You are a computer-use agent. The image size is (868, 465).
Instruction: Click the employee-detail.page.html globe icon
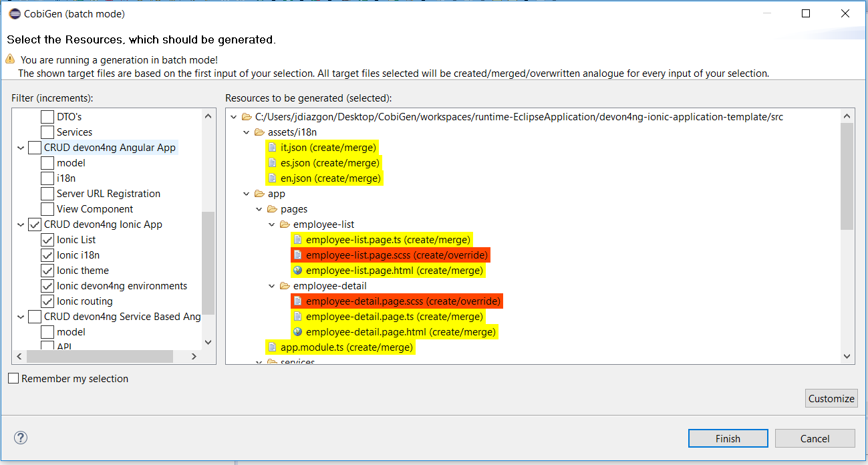pyautogui.click(x=297, y=332)
